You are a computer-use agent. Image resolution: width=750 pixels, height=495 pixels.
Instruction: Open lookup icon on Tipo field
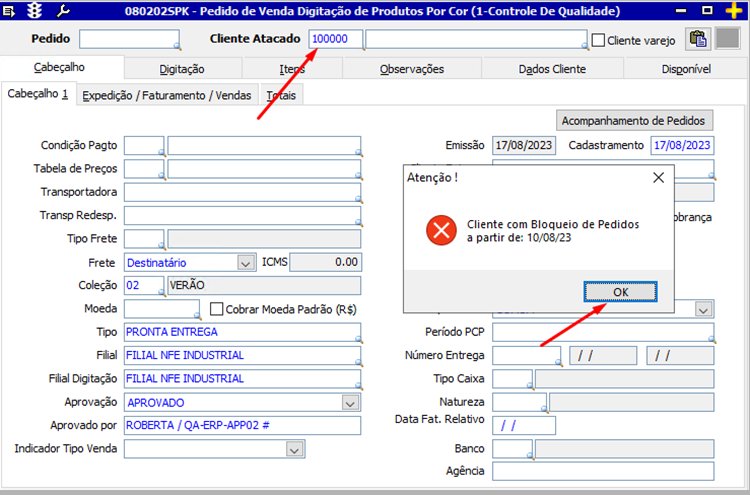point(358,339)
